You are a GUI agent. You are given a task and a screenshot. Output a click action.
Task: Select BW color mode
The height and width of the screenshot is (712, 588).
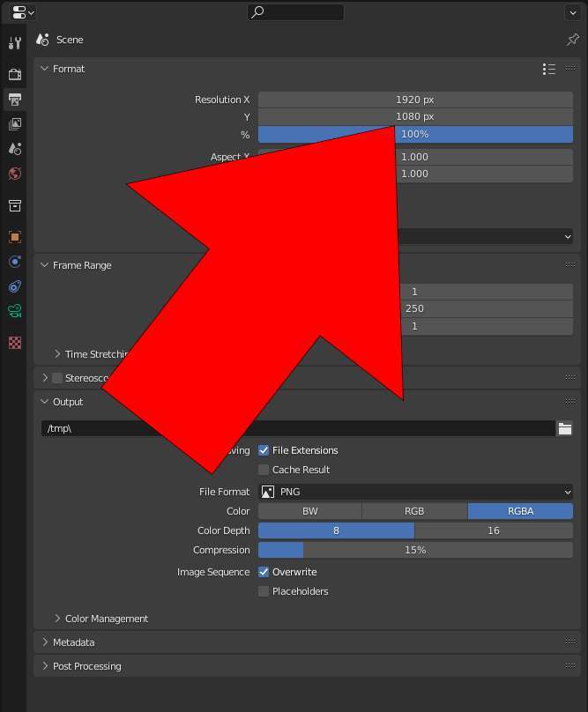coord(310,511)
